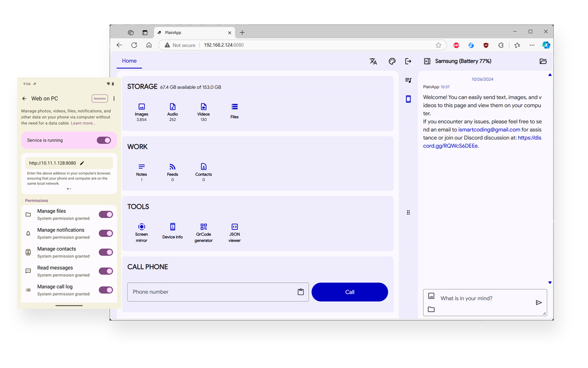Viewport: 588px width, 368px height.
Task: Open Notes in the Work section
Action: 142,172
